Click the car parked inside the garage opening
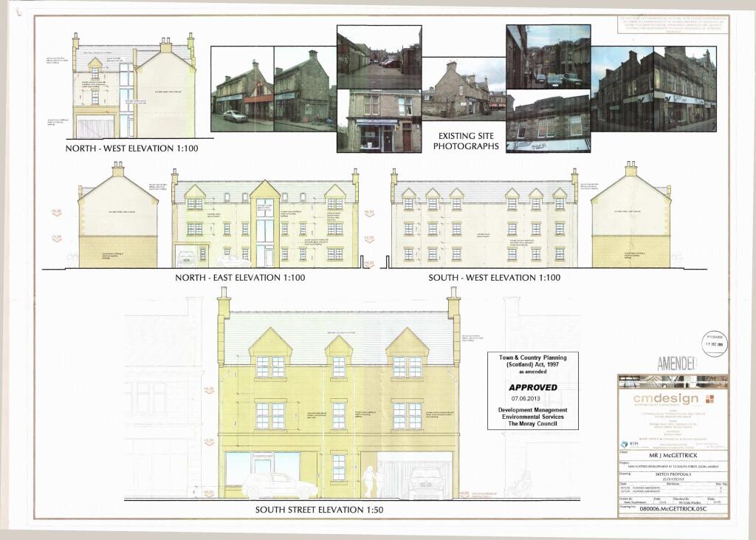This screenshot has height=540, width=756. pyautogui.click(x=427, y=484)
